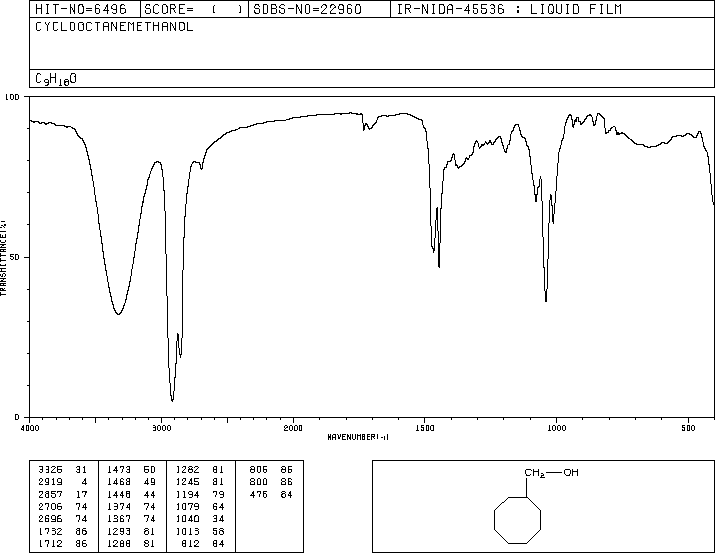This screenshot has width=715, height=553.
Task: Click the deepest C-H peak near 2919
Action: coord(172,400)
